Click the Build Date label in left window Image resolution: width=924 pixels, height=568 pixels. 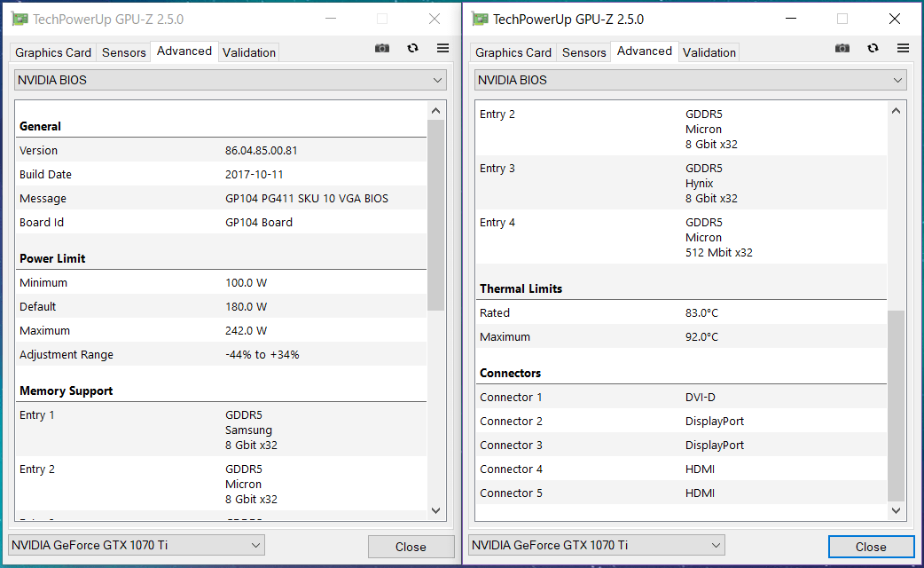45,175
